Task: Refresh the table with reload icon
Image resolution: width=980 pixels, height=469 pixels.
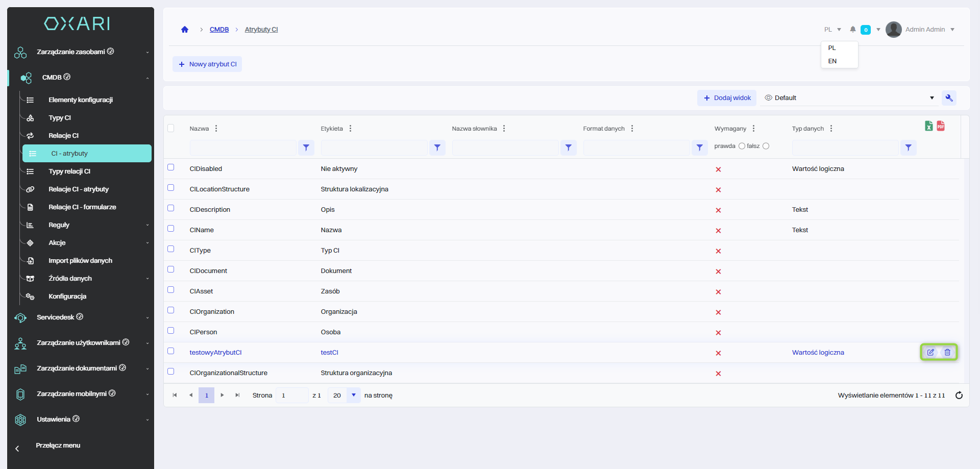Action: 959,396
